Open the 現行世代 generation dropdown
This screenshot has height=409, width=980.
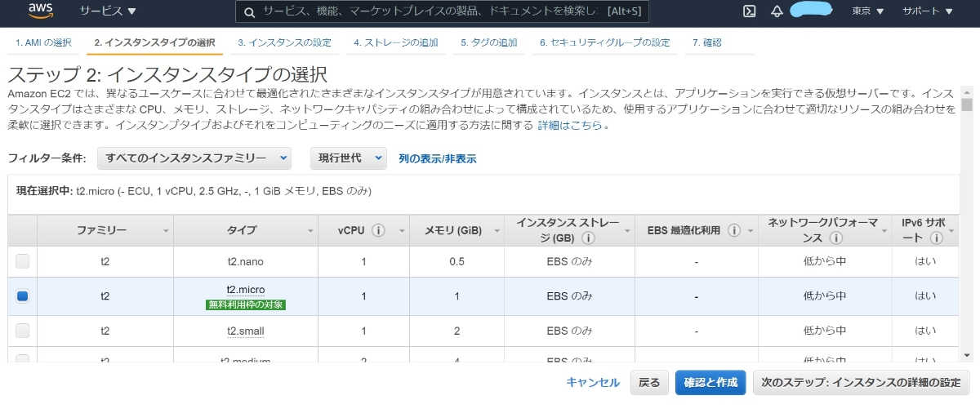click(x=349, y=158)
